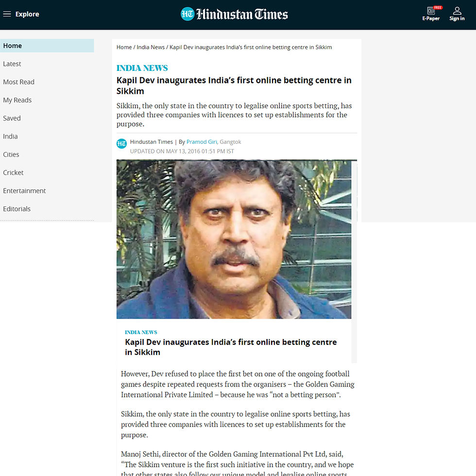
Task: Click the article summary under the headline
Action: tap(234, 115)
